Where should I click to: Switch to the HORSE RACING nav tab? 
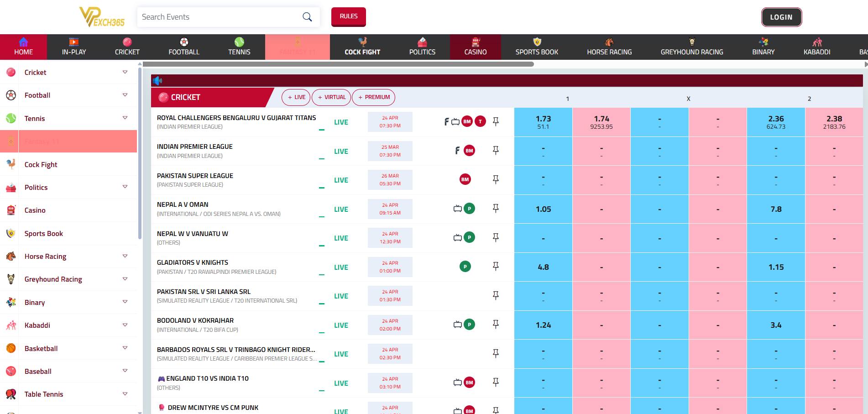(609, 47)
